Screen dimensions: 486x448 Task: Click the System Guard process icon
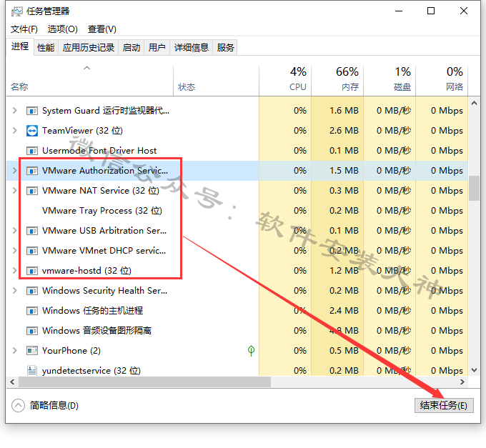click(x=32, y=111)
